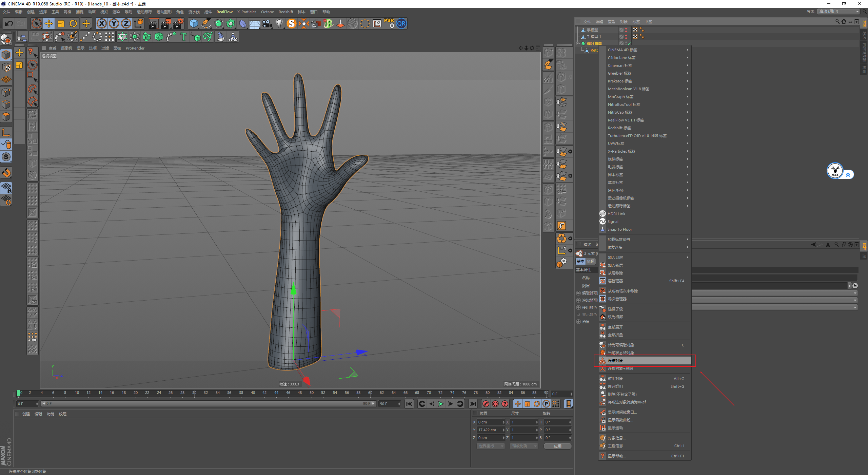Toggle the Z axis lock
This screenshot has width=868, height=475.
126,23
